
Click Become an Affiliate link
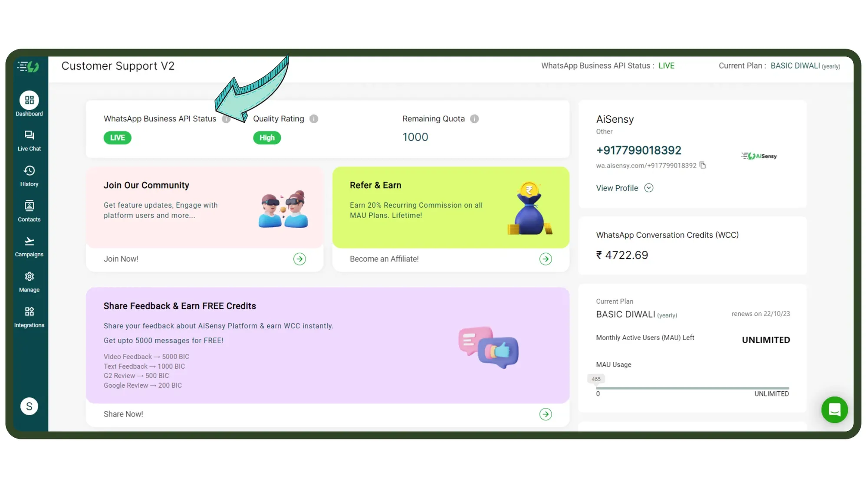coord(385,259)
